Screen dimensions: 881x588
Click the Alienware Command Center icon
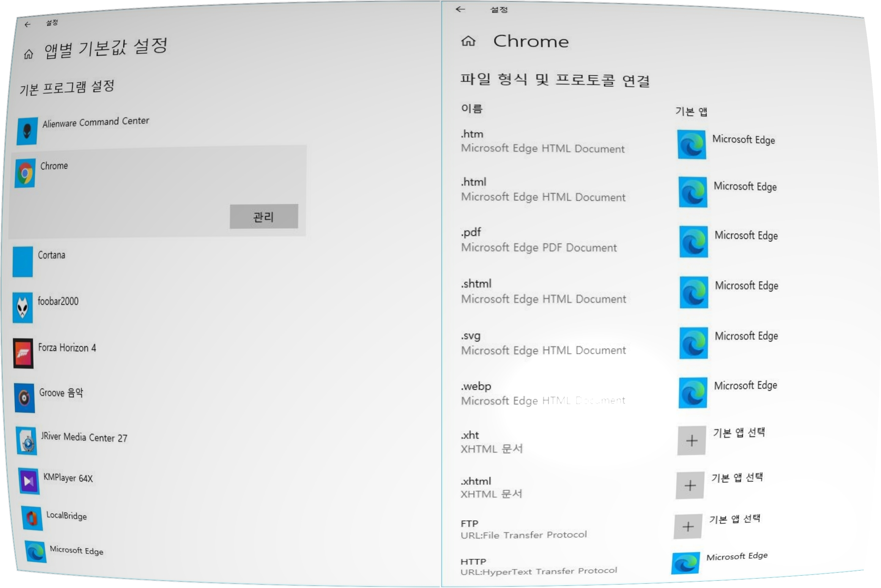(x=27, y=131)
